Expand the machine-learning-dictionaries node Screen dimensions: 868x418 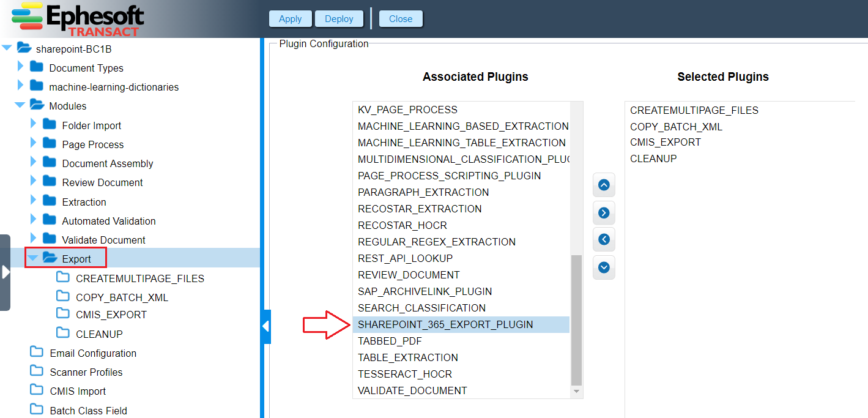click(20, 86)
